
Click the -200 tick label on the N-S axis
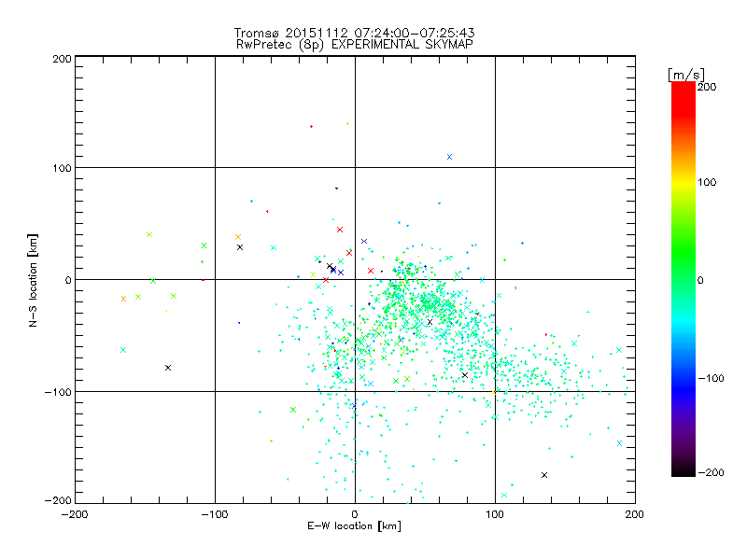point(58,500)
